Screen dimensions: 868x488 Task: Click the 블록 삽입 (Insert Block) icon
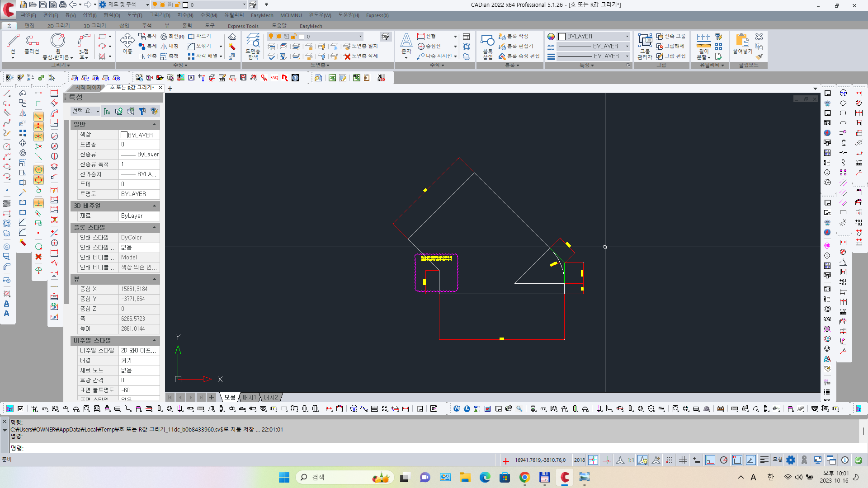[x=487, y=46]
